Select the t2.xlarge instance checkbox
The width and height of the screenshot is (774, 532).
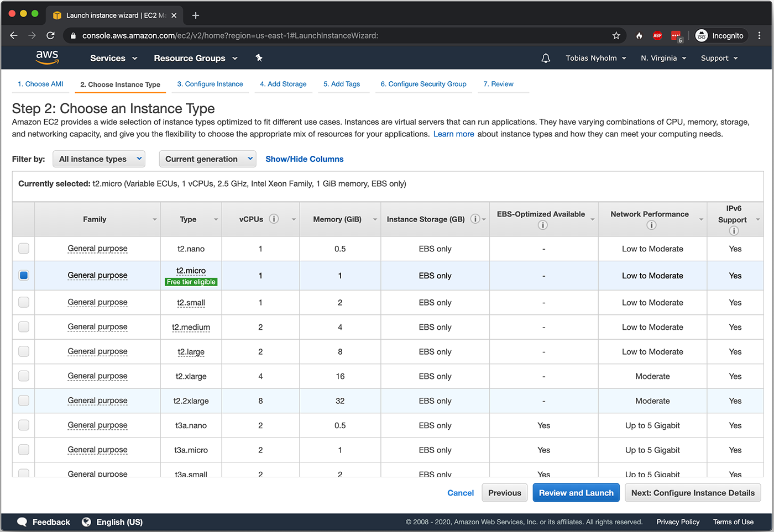tap(24, 376)
